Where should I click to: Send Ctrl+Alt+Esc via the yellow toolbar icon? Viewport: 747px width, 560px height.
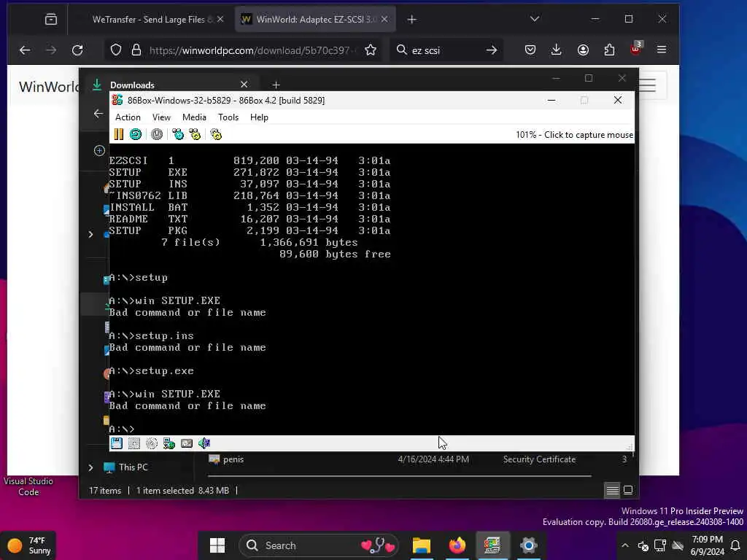coord(195,134)
